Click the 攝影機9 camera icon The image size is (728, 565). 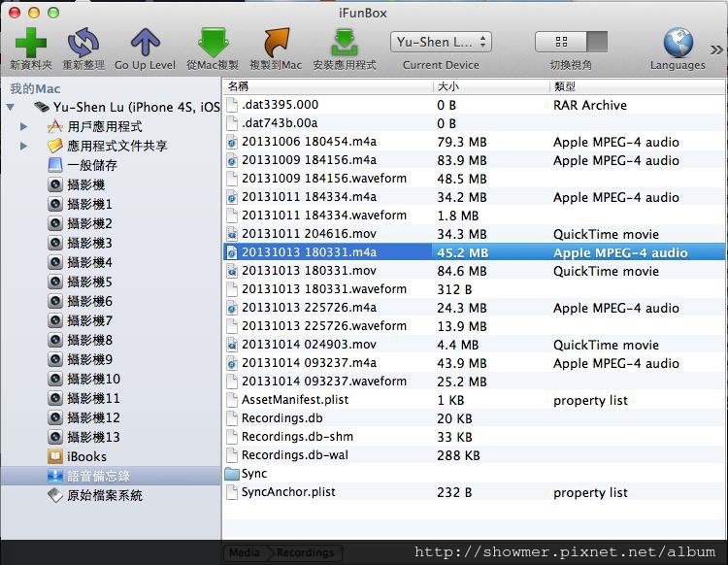click(x=55, y=359)
